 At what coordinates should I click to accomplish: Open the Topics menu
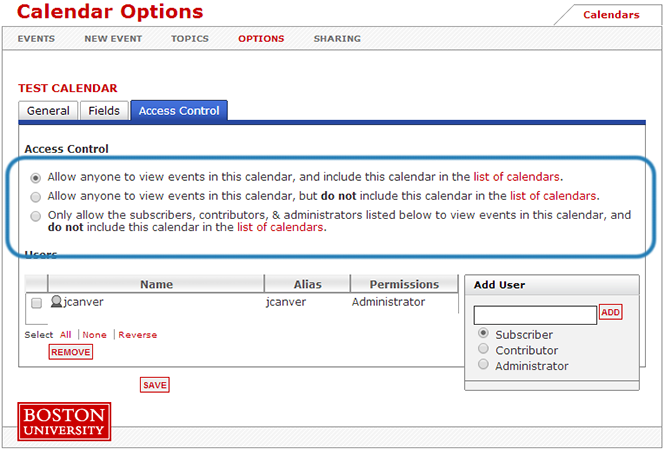(x=190, y=39)
